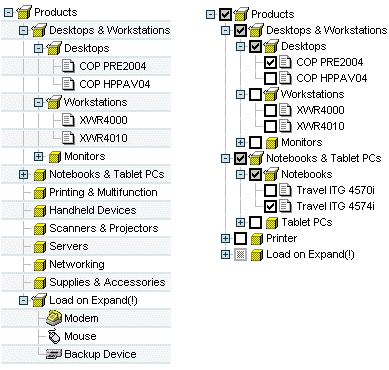Click the Travel ITG 4570i document icon

point(285,190)
